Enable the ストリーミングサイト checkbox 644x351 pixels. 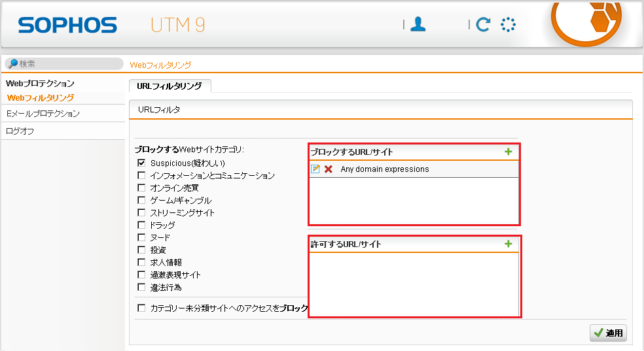click(x=141, y=212)
